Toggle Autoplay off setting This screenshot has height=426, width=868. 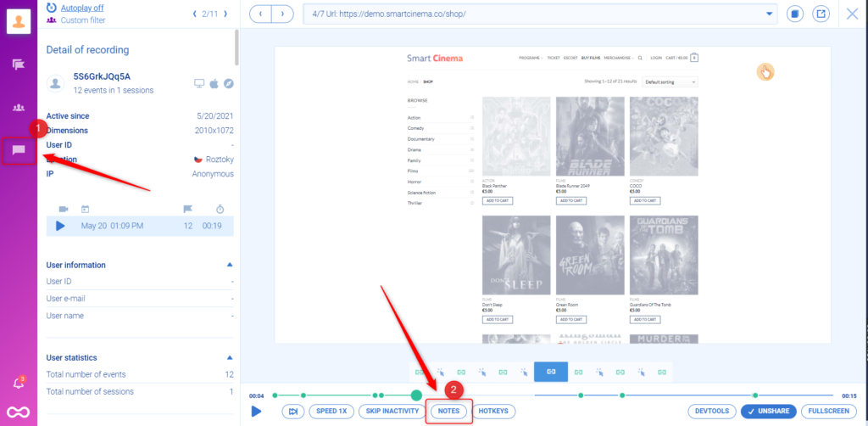[82, 7]
